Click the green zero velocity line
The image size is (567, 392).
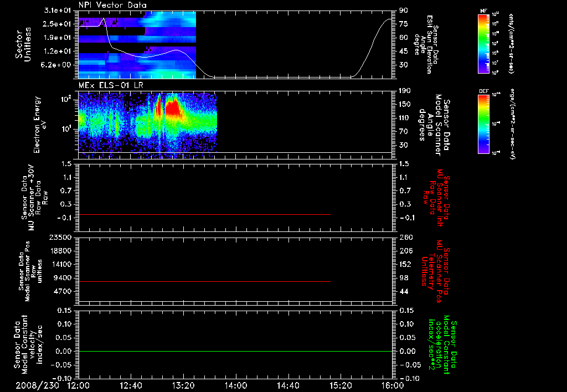click(x=235, y=351)
